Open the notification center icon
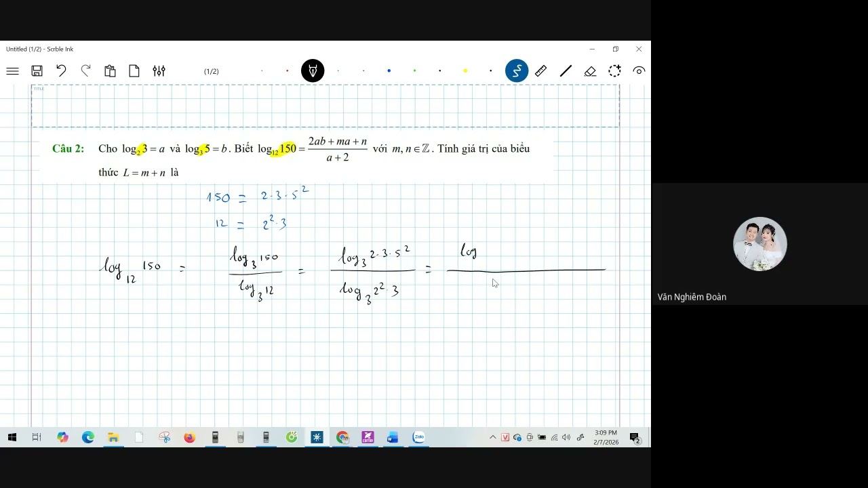868x488 pixels. (x=635, y=439)
